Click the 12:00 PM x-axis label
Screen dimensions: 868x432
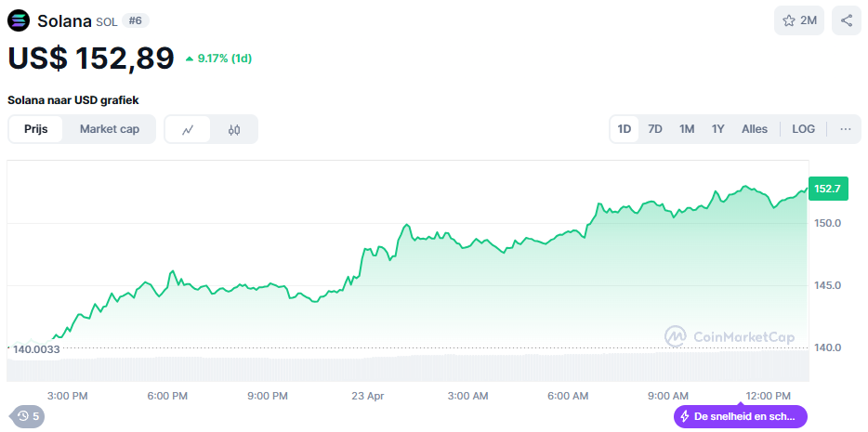point(769,396)
